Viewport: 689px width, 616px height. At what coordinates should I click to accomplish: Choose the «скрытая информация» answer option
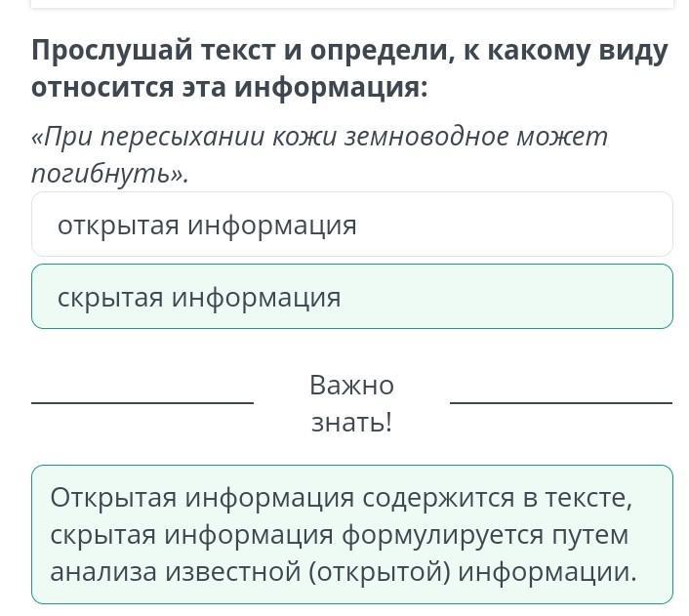352,297
